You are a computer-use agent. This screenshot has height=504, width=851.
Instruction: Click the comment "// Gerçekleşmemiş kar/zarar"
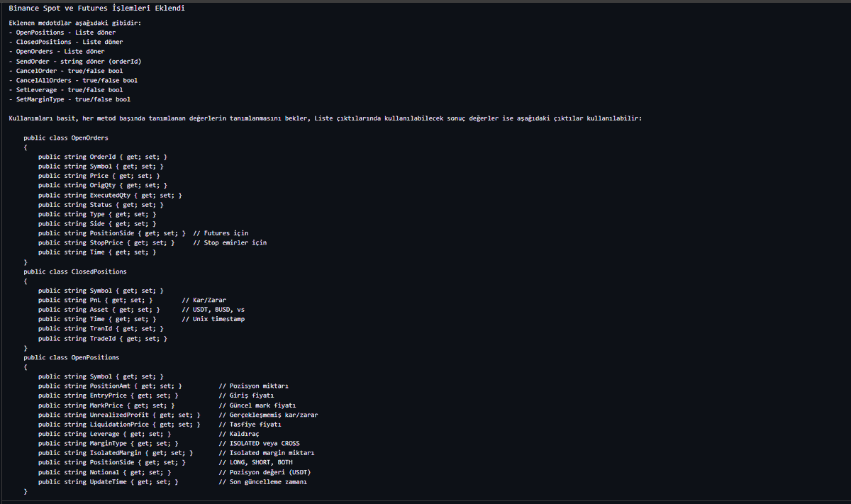(x=269, y=415)
